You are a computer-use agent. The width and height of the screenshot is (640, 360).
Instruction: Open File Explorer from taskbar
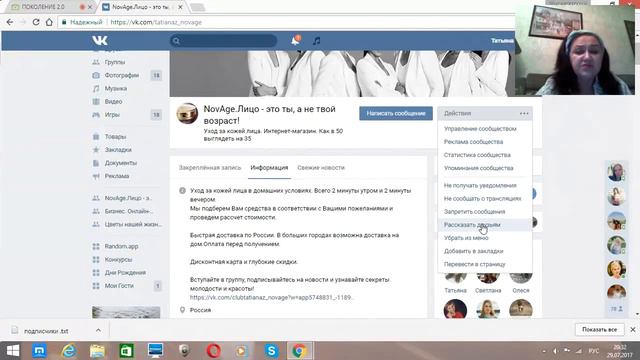[x=97, y=351]
